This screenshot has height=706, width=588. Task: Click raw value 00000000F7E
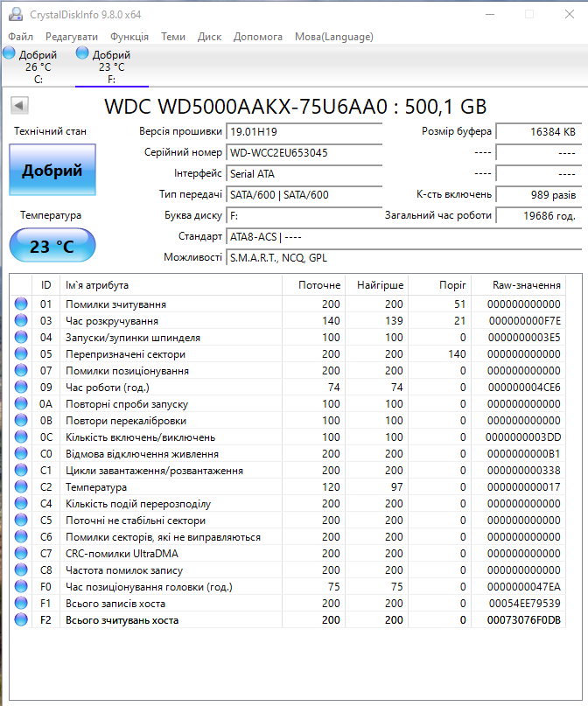pyautogui.click(x=524, y=320)
